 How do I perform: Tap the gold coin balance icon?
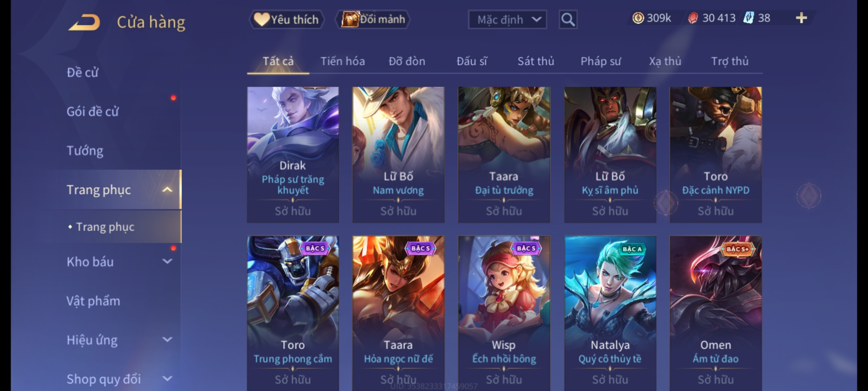click(x=638, y=18)
